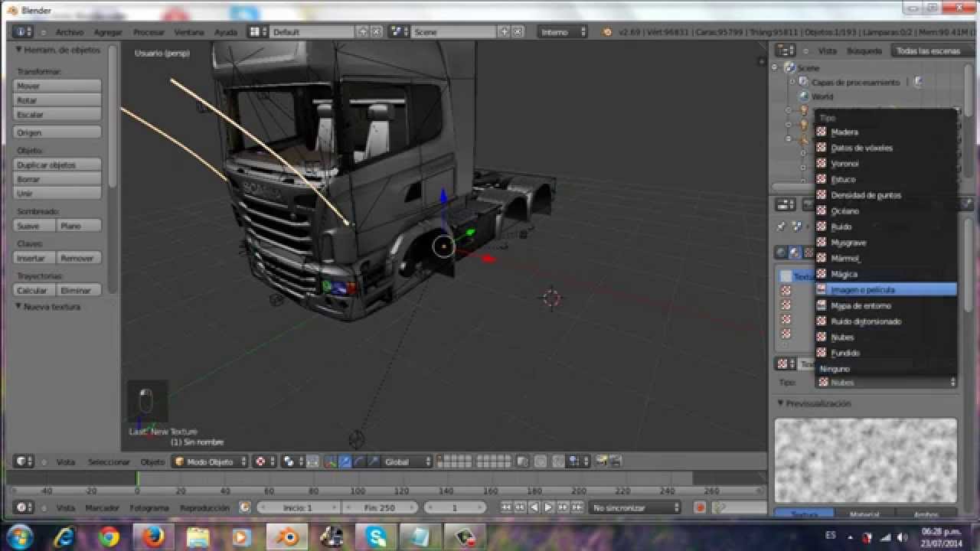The width and height of the screenshot is (980, 551).
Task: Open the Tipo texture type dropdown
Action: coord(886,382)
